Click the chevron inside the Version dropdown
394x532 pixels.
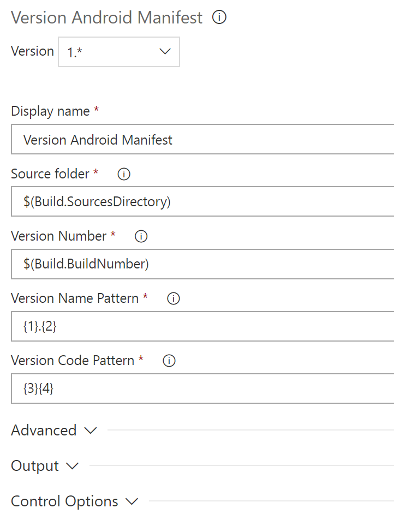point(165,51)
